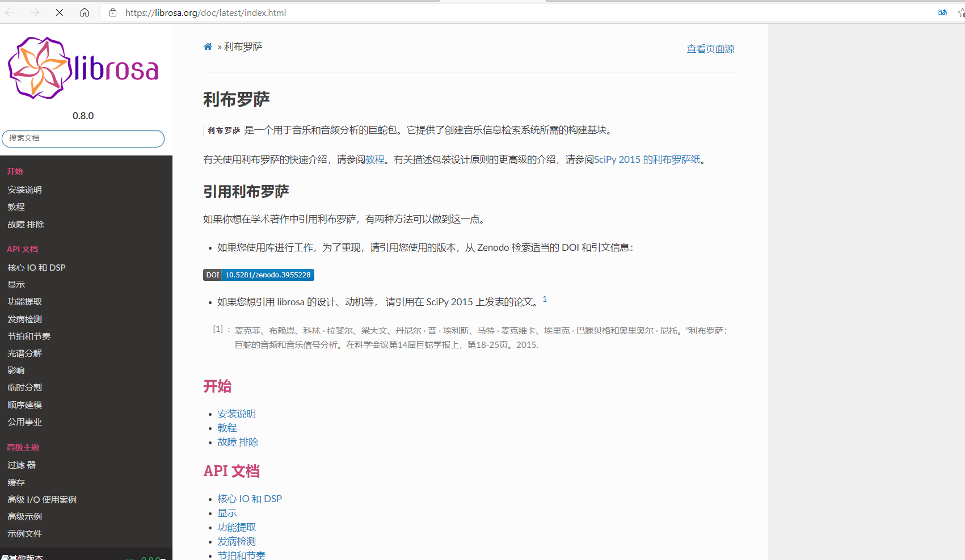This screenshot has width=965, height=560.
Task: Select 发病检测 under API 文档 list
Action: pyautogui.click(x=236, y=541)
